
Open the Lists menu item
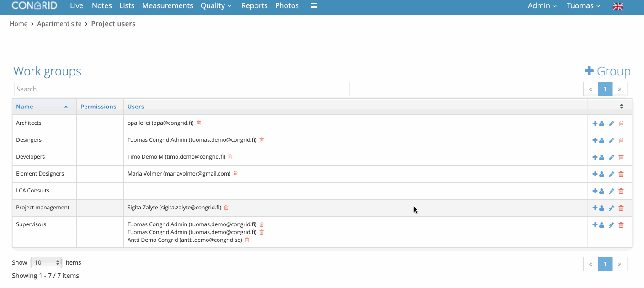127,6
